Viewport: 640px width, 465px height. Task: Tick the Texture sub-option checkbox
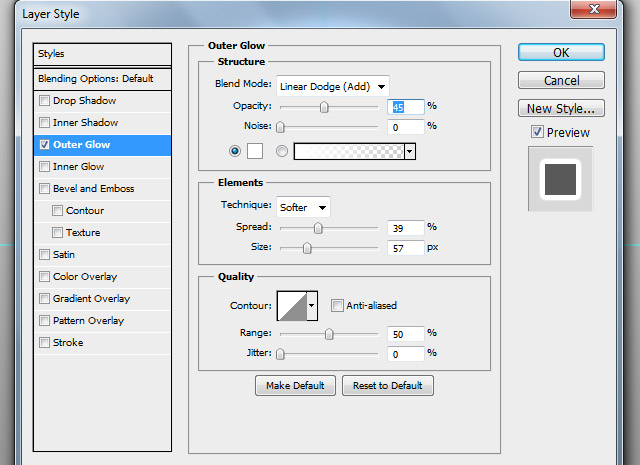tap(58, 233)
